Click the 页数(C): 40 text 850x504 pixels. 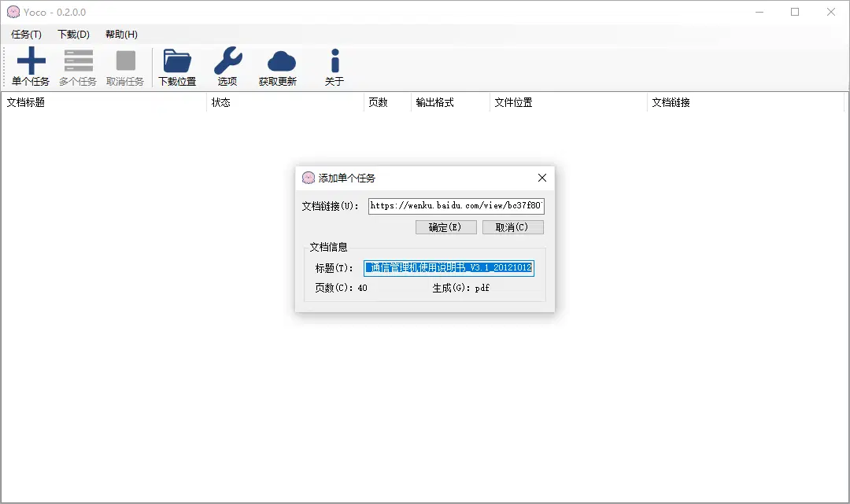(341, 288)
